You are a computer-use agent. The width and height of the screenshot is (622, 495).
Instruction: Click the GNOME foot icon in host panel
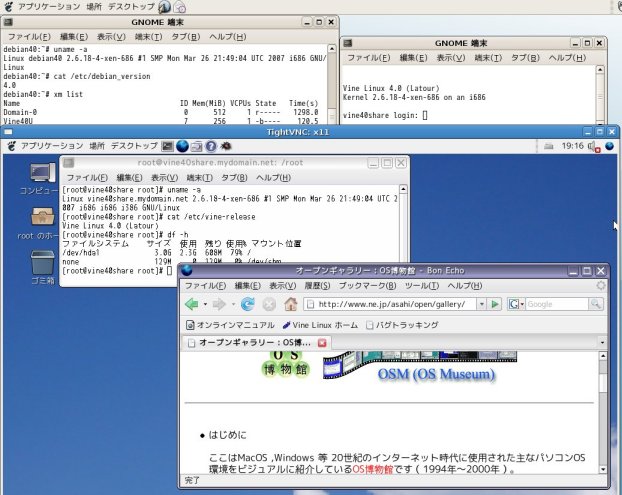[x=8, y=6]
